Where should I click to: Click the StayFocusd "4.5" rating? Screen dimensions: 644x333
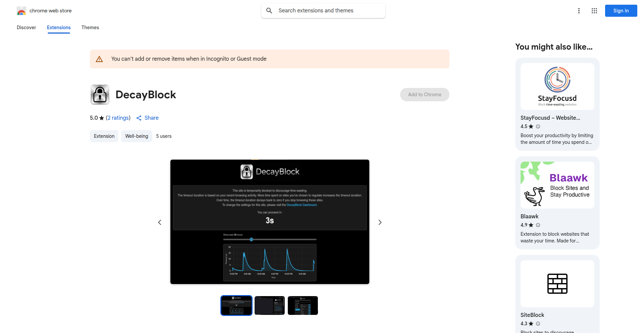point(524,126)
